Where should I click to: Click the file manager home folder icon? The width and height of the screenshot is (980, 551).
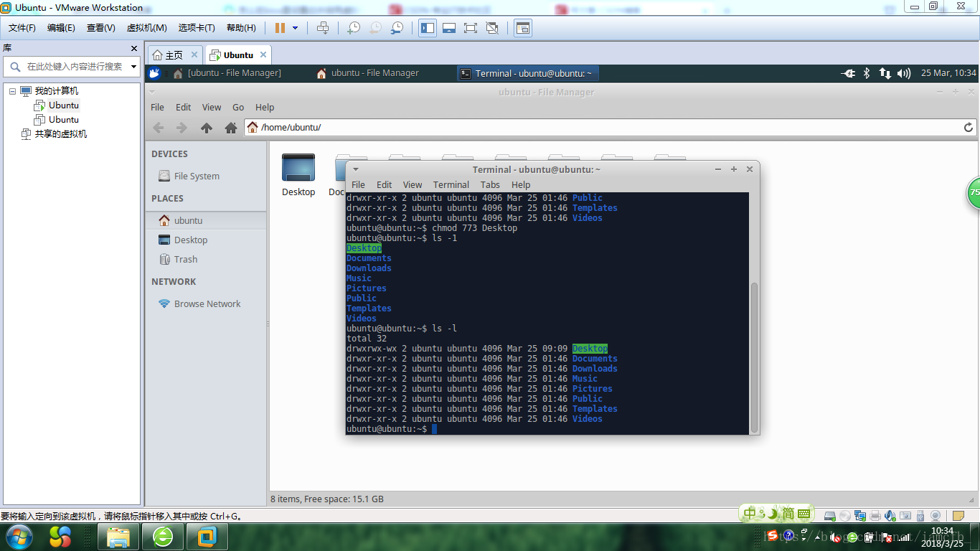[230, 128]
